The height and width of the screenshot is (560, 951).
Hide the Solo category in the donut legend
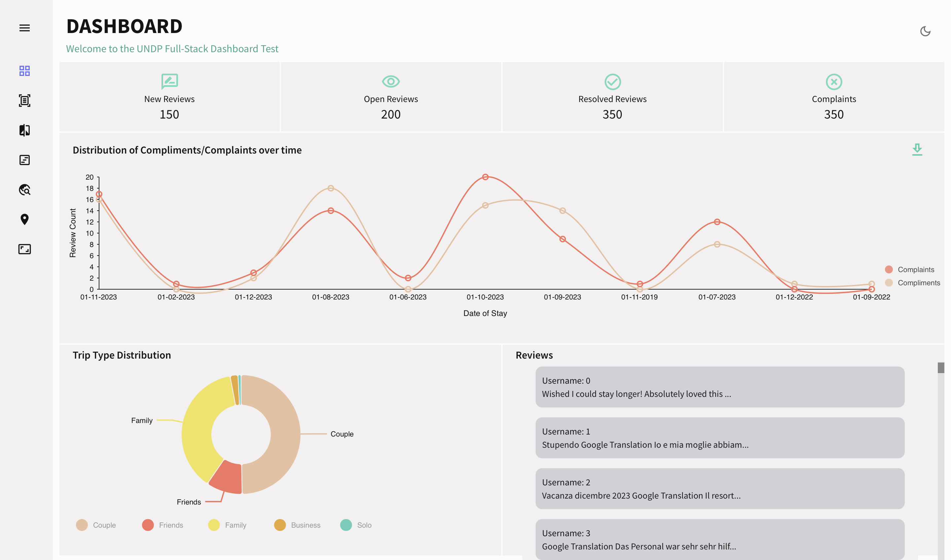pyautogui.click(x=356, y=525)
